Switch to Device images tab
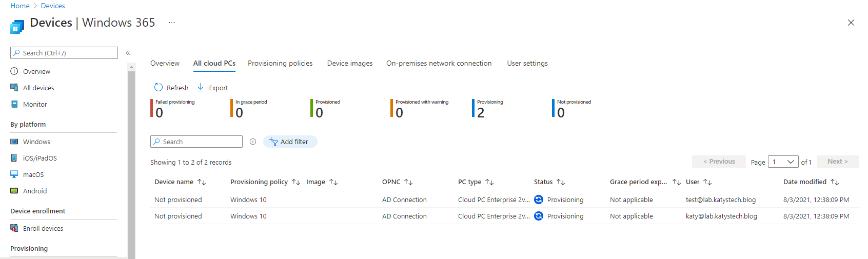The image size is (868, 259). point(350,63)
